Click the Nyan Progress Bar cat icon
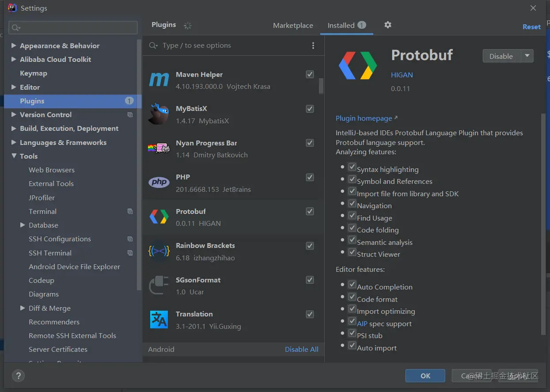This screenshot has height=392, width=550. tap(159, 148)
